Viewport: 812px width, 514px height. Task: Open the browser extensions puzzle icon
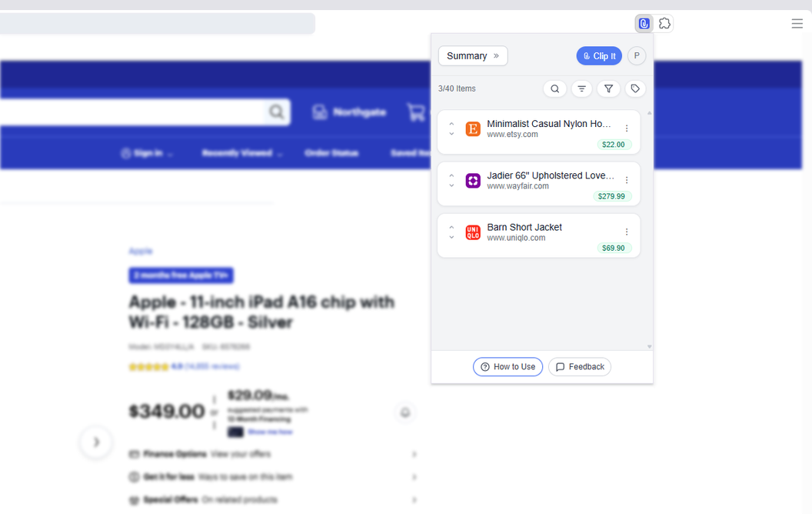click(664, 23)
